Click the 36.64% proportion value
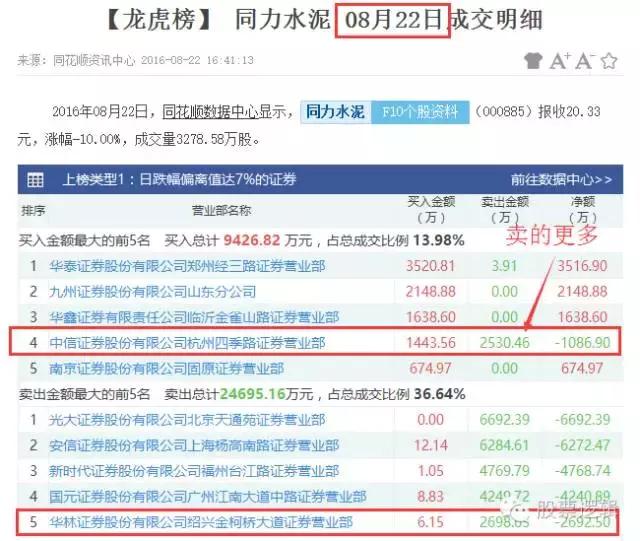 pyautogui.click(x=439, y=394)
